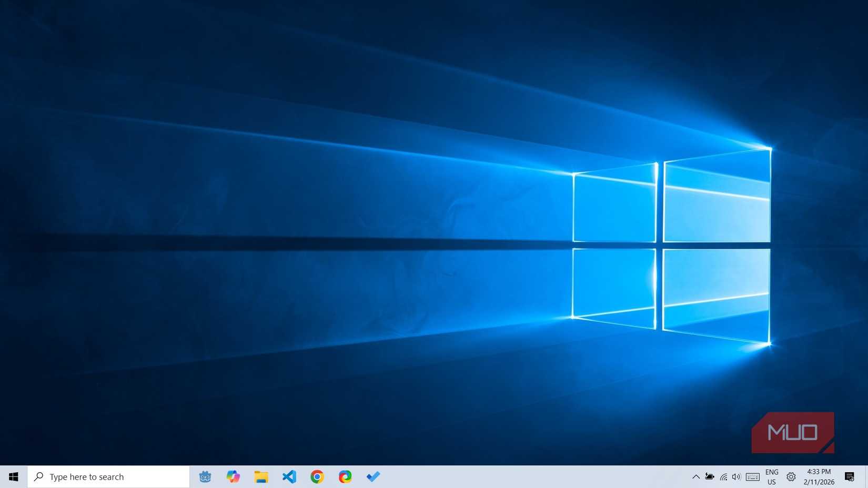Click the MUO logo watermark

tap(792, 432)
